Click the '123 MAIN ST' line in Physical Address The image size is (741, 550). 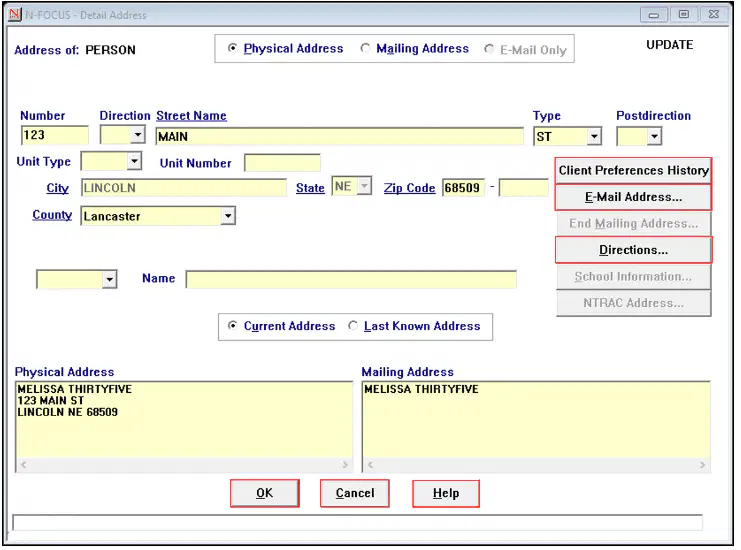pyautogui.click(x=51, y=401)
